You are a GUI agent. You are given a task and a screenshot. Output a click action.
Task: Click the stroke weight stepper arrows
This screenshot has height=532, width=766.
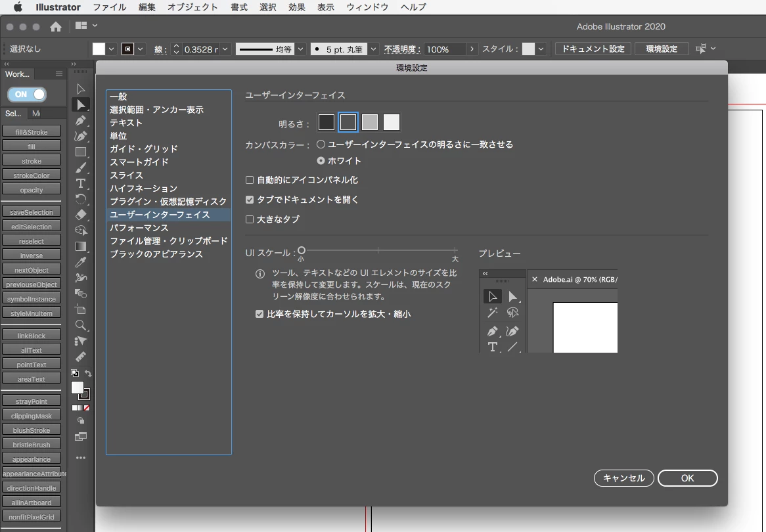[176, 49]
